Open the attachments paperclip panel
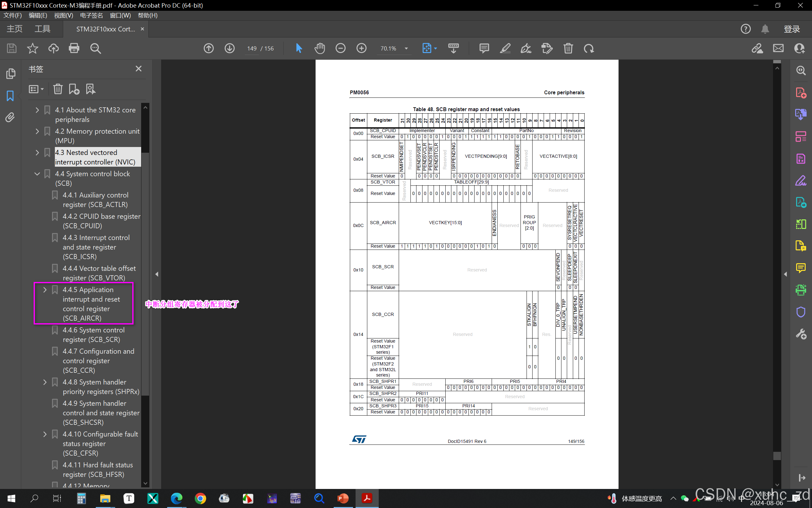This screenshot has height=508, width=812. [x=10, y=117]
